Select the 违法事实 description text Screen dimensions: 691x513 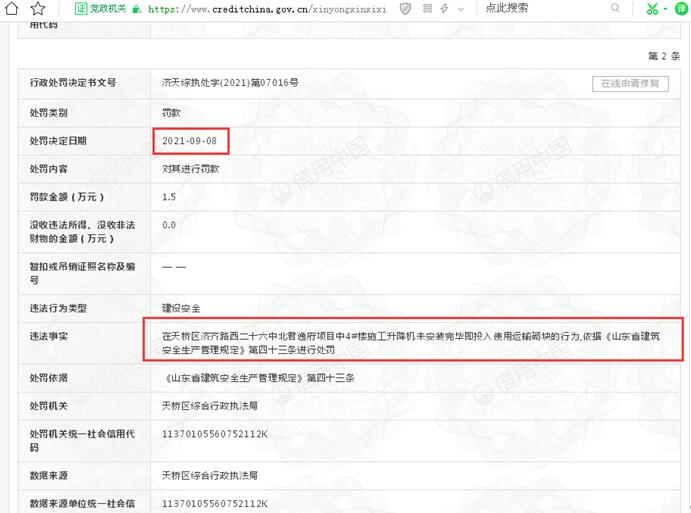coord(411,343)
